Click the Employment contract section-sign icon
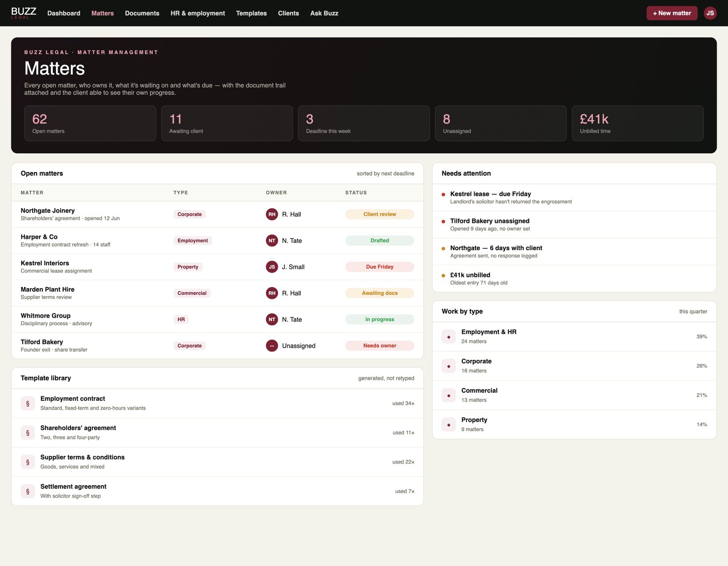This screenshot has height=566, width=728. coord(28,404)
